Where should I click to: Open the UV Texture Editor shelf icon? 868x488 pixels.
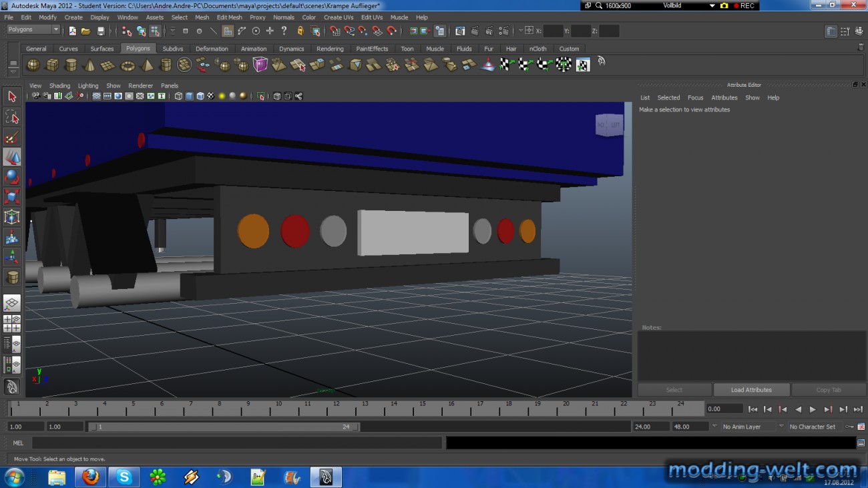pyautogui.click(x=583, y=65)
